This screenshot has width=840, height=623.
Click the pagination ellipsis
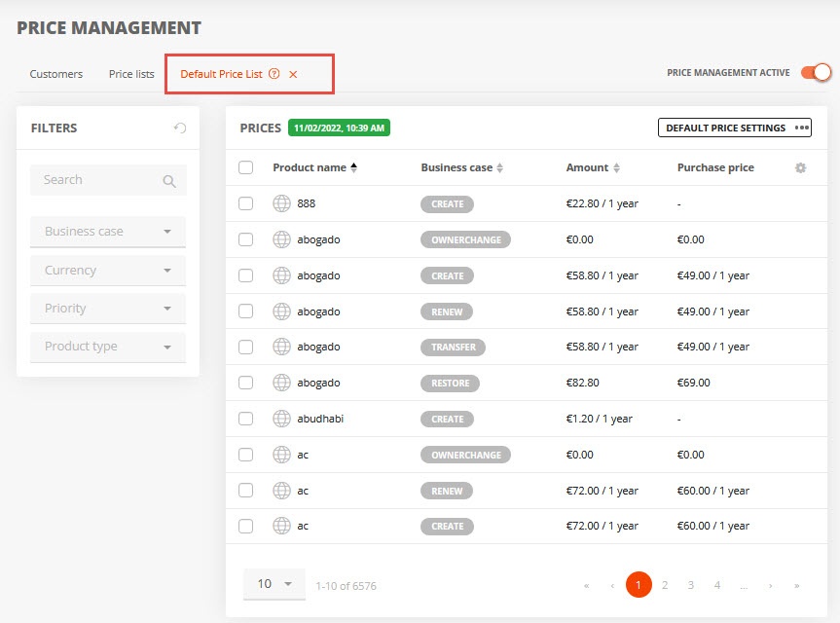click(x=744, y=587)
